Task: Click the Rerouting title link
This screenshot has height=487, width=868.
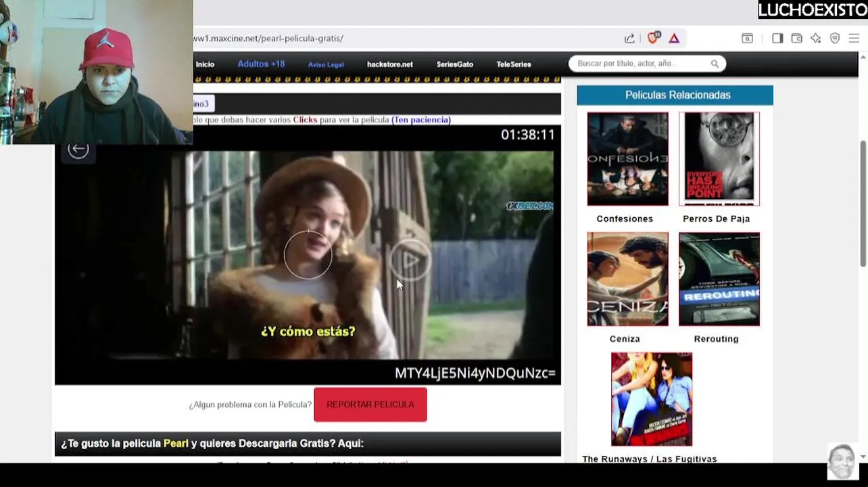Action: [x=716, y=339]
